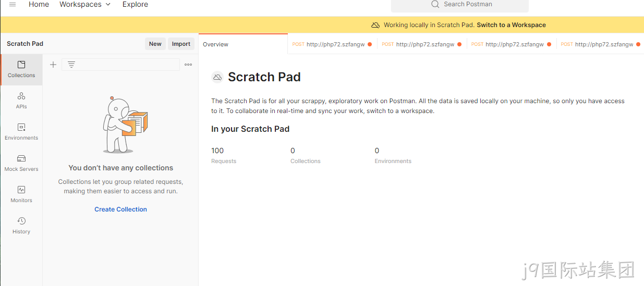Click the search magnifier icon

coord(435,4)
